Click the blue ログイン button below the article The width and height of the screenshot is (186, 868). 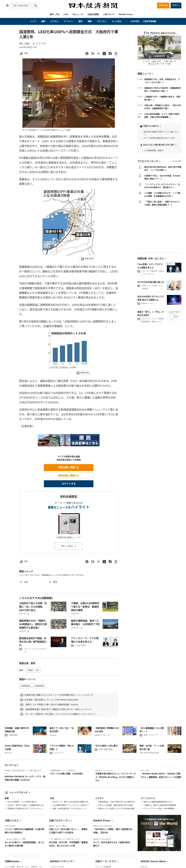click(x=69, y=483)
